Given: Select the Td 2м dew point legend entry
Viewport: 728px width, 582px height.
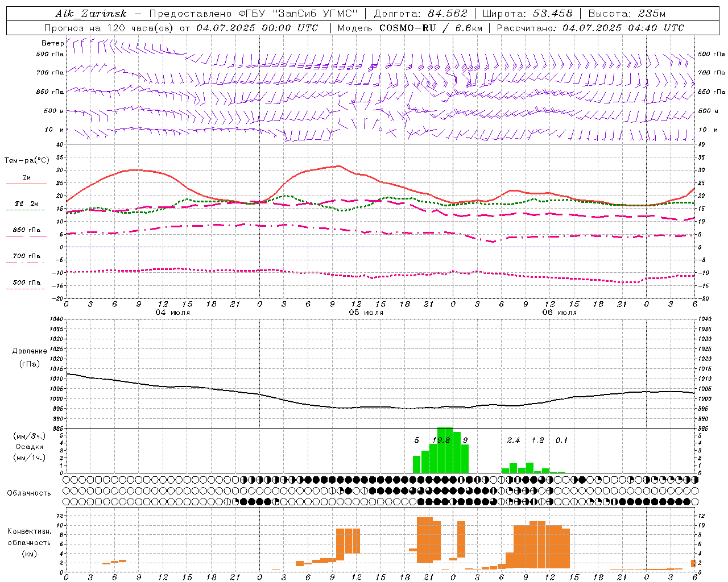Looking at the screenshot, I should coord(27,203).
